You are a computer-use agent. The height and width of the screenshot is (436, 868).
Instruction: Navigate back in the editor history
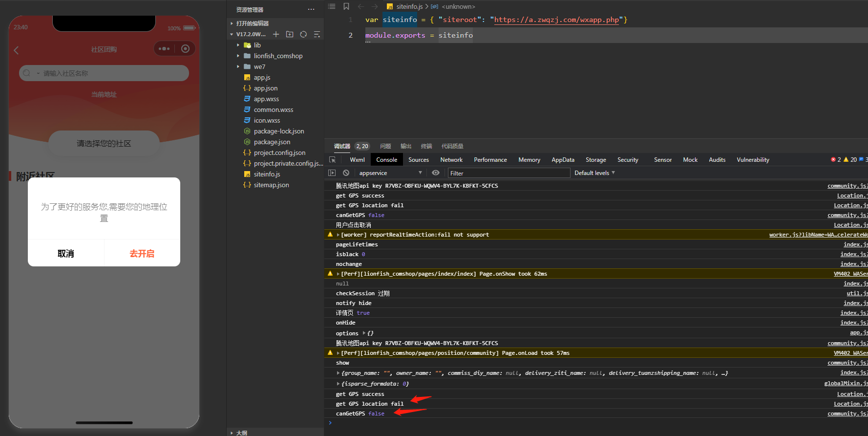pos(361,6)
